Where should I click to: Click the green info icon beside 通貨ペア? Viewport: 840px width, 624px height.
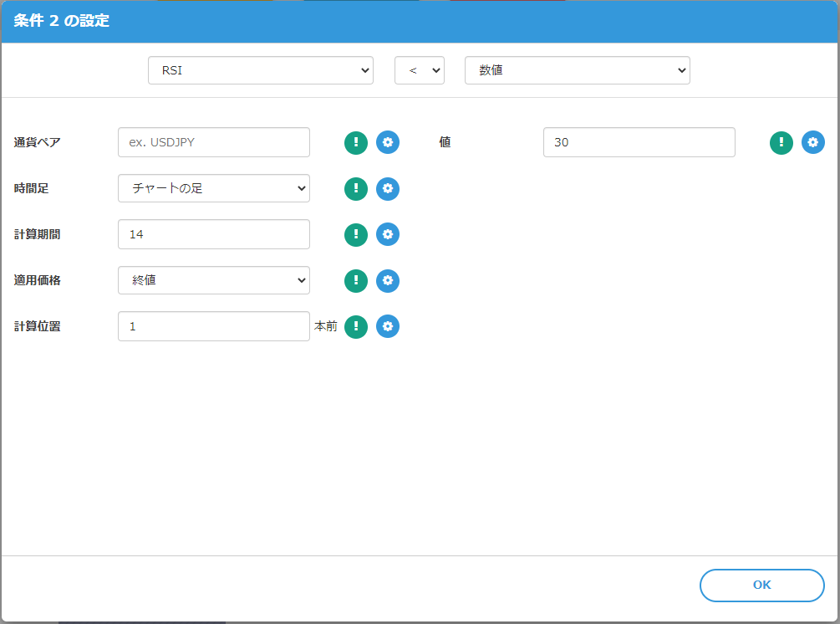point(356,142)
